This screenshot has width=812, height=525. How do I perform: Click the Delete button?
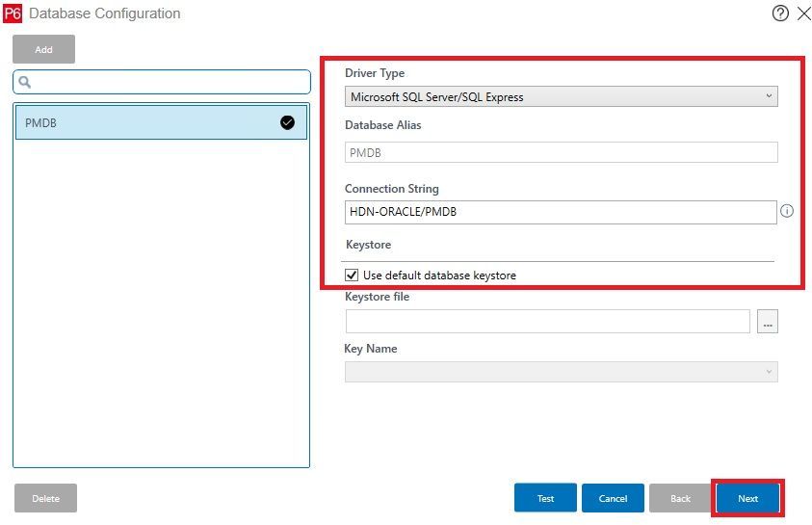click(x=45, y=498)
